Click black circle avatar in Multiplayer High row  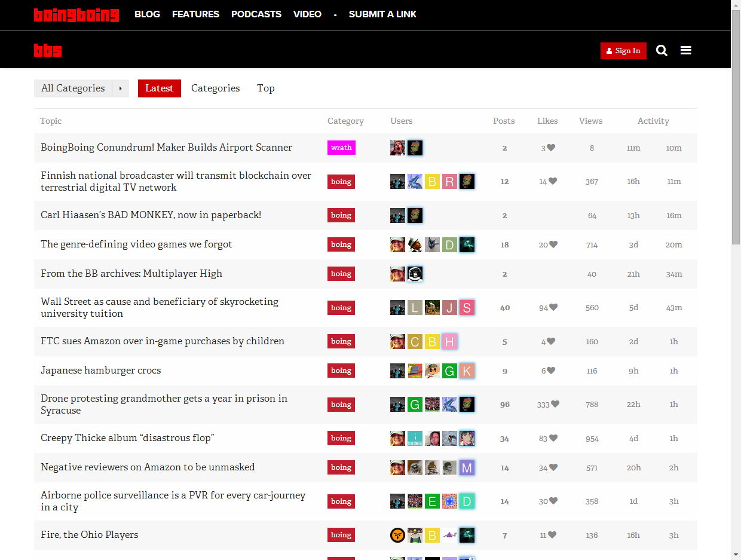point(415,274)
